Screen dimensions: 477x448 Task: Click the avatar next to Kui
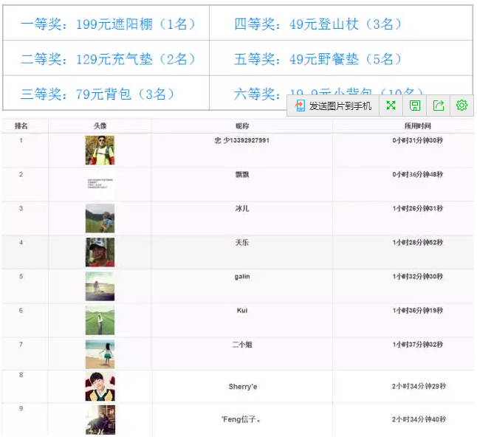[100, 320]
